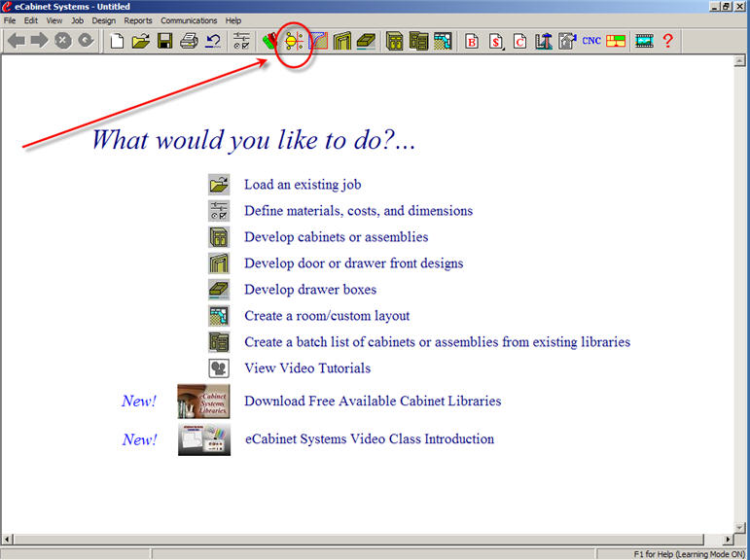Click room icon beside Create a room layout
This screenshot has width=750, height=560.
[219, 316]
